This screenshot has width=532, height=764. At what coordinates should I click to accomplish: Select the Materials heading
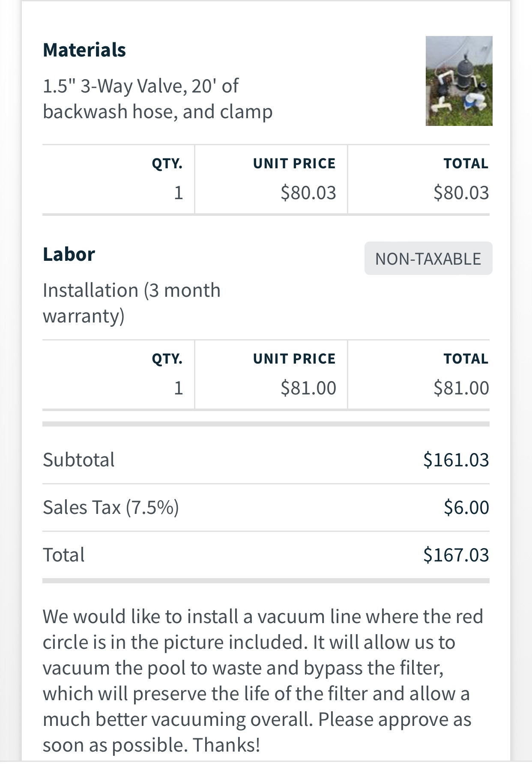[x=84, y=50]
